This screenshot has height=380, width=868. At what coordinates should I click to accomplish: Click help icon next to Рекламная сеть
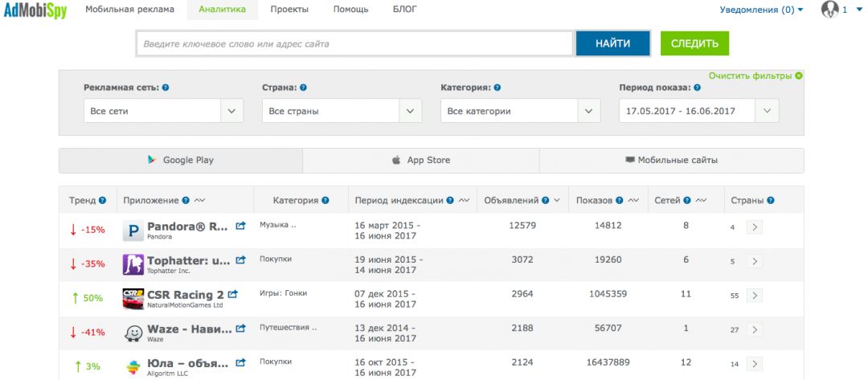tap(166, 88)
